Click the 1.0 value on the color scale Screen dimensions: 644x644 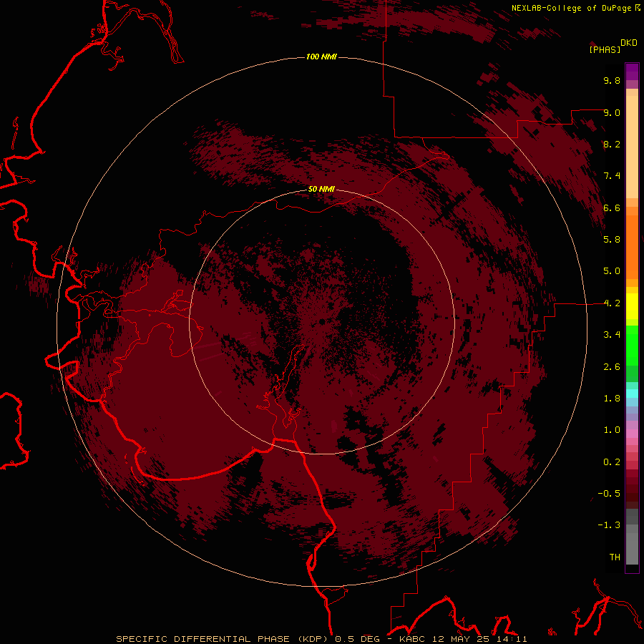(612, 430)
